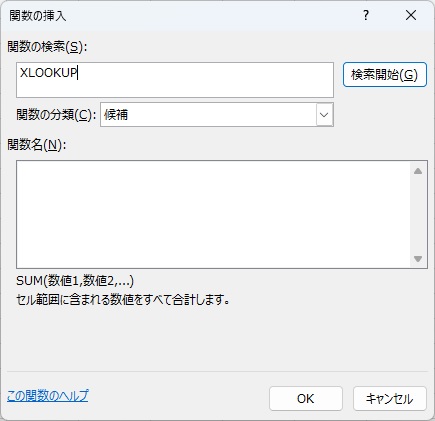
Task: Click the 関数の挿入 title bar text
Action: (38, 16)
